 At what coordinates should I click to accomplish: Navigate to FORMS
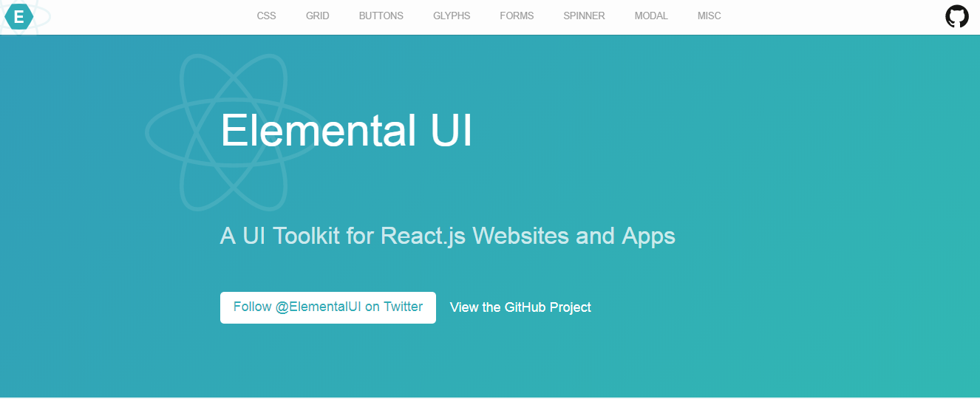click(x=517, y=16)
